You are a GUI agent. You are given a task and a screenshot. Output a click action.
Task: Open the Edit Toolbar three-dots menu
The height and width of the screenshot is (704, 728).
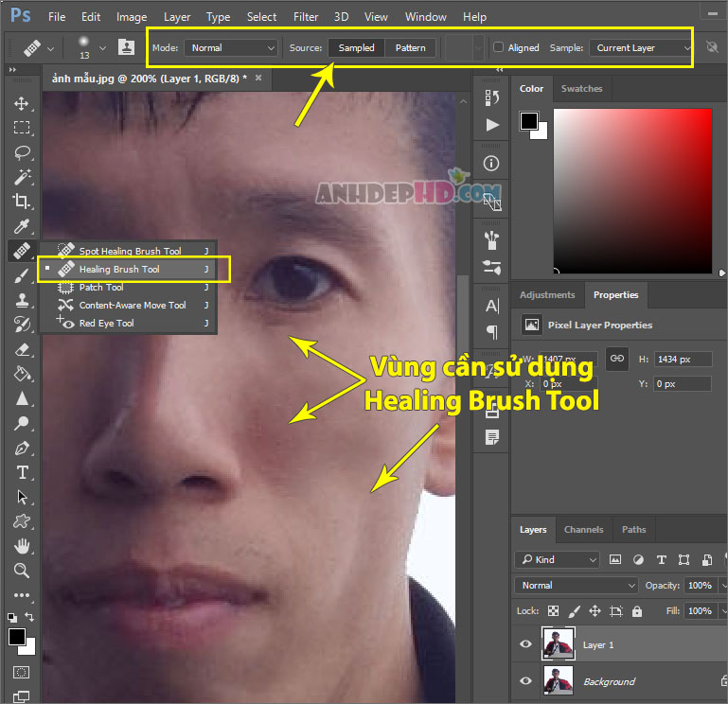point(22,595)
